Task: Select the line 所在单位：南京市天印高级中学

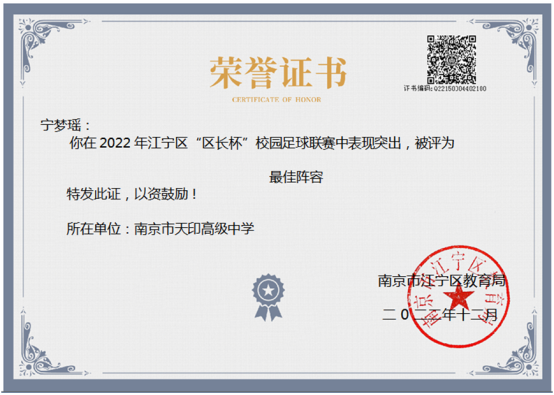Action: click(160, 229)
